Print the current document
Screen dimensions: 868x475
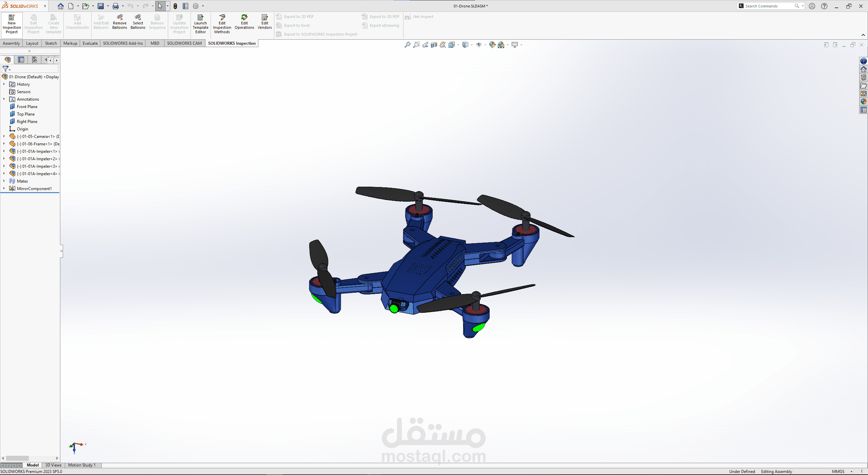[x=116, y=6]
